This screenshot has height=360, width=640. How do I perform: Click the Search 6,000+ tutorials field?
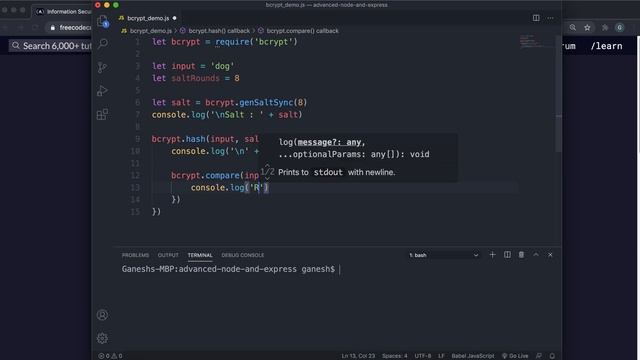click(51, 46)
